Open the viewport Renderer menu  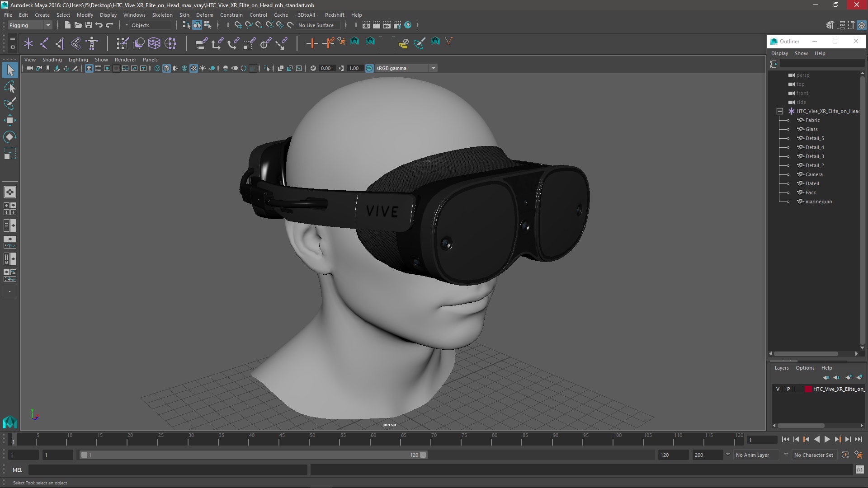(125, 60)
